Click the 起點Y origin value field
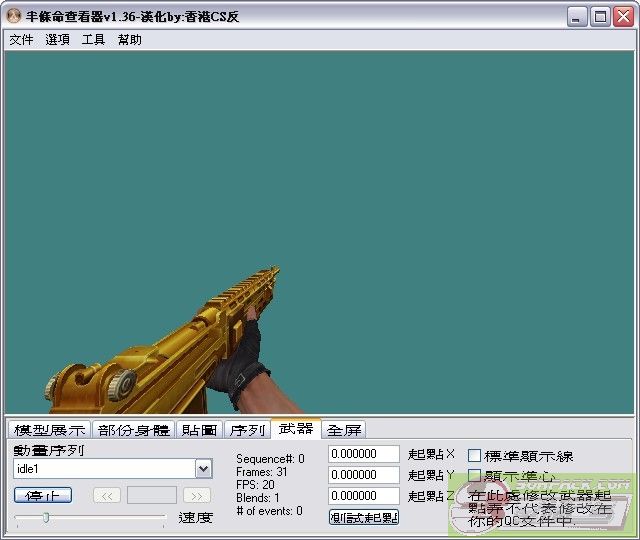The width and height of the screenshot is (640, 540). 364,475
